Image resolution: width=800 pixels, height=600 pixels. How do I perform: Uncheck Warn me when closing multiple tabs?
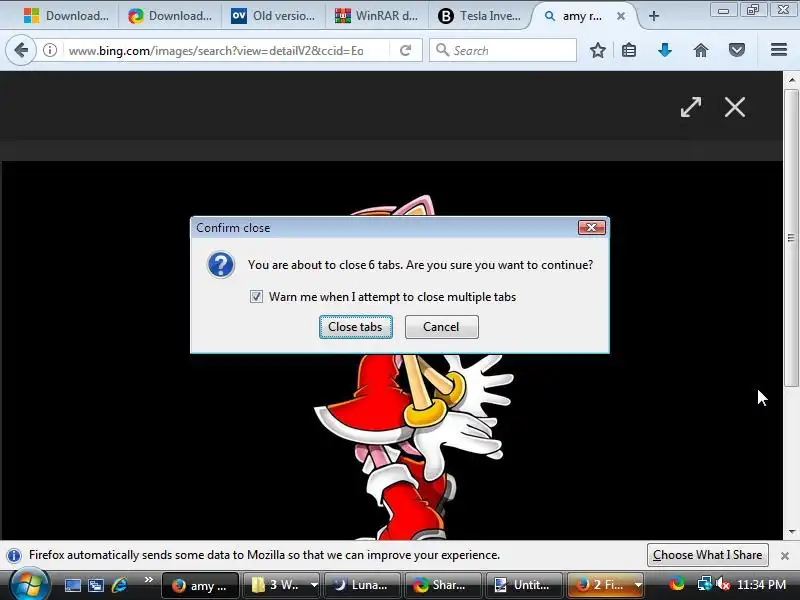pos(256,296)
